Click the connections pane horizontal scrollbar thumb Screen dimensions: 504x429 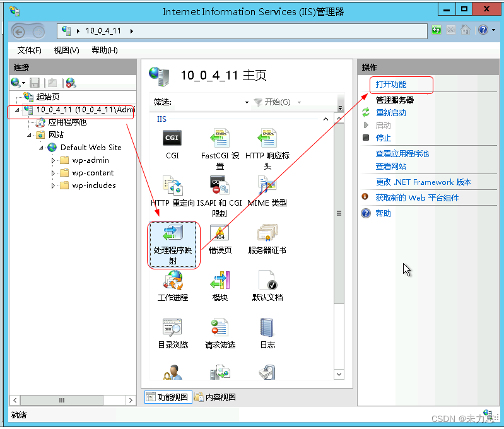(62, 401)
